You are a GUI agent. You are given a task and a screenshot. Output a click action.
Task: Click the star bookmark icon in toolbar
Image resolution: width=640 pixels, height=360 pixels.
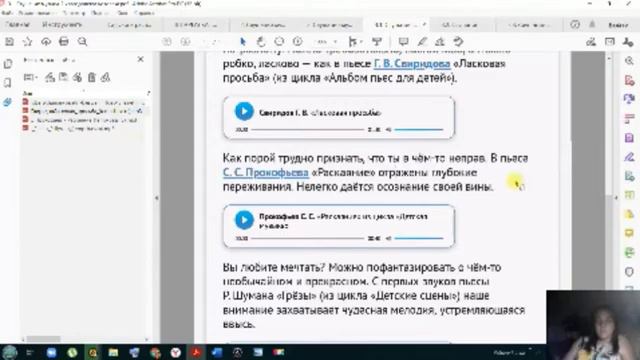[27, 42]
